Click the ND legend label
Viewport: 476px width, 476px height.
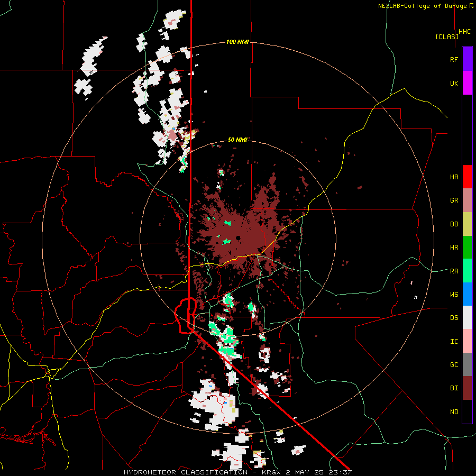click(454, 412)
